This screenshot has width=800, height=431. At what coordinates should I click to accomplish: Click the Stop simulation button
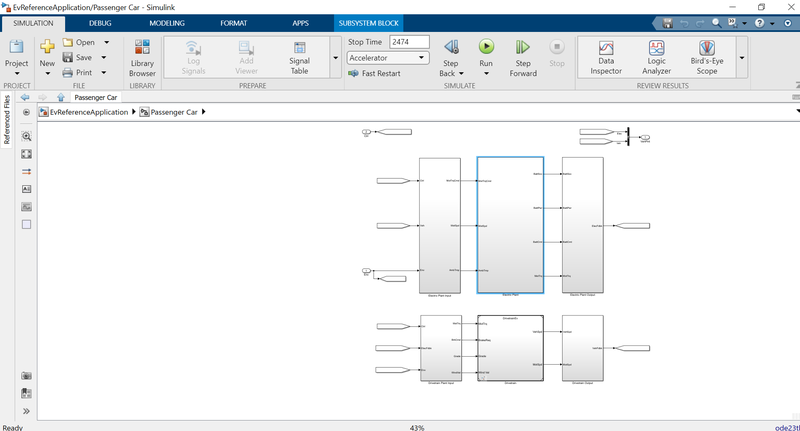pyautogui.click(x=557, y=53)
